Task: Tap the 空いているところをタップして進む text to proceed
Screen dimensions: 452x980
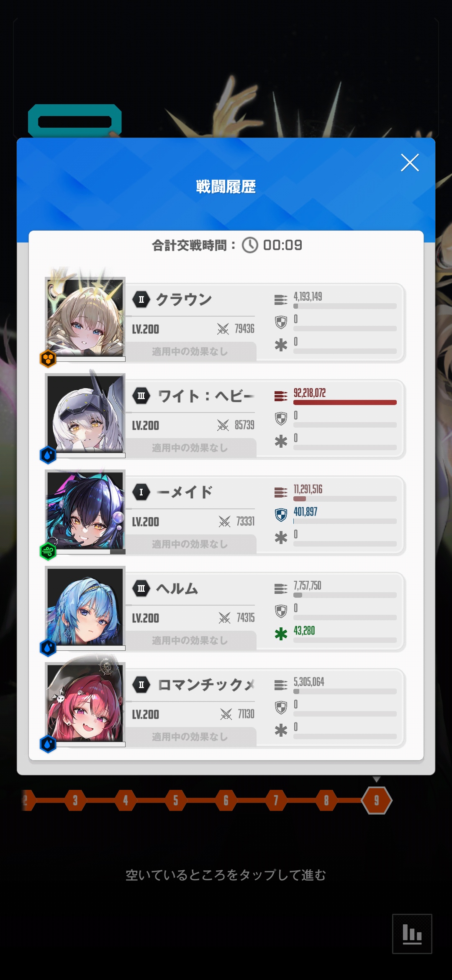Action: click(x=226, y=875)
